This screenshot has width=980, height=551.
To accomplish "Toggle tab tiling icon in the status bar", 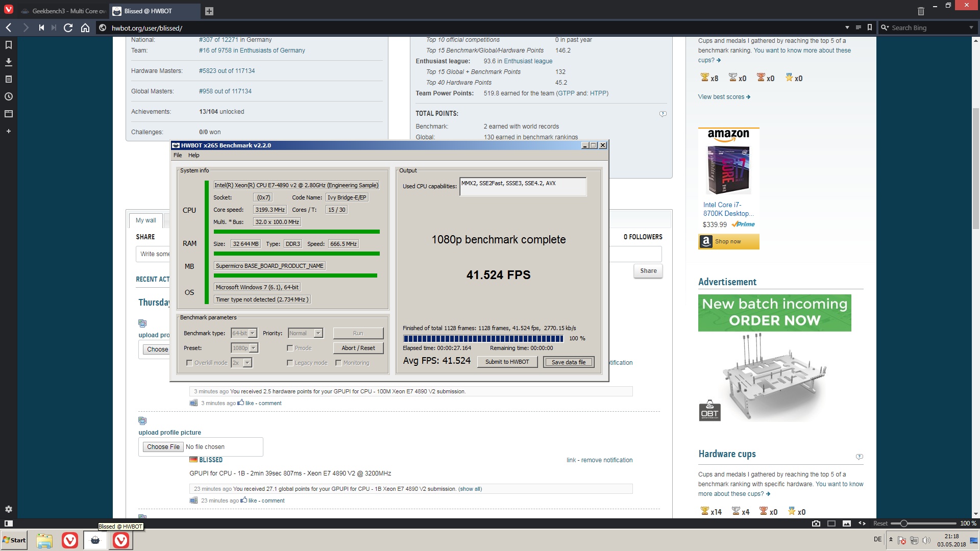I will coord(831,523).
